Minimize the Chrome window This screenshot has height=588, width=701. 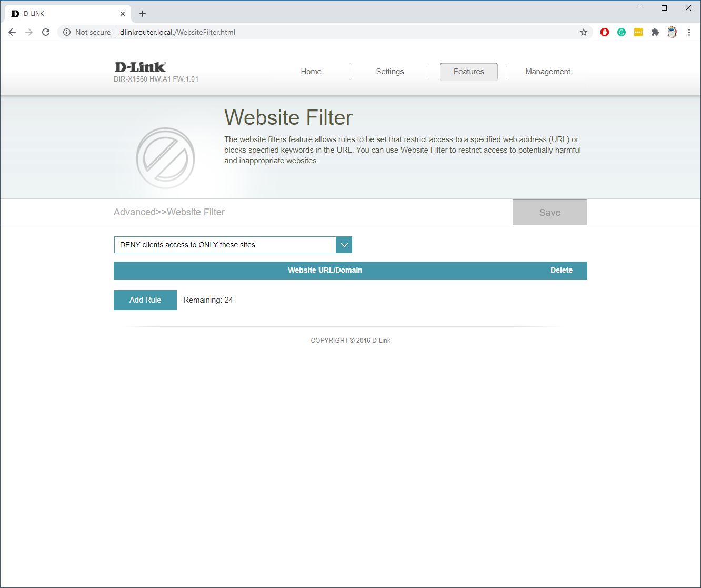pyautogui.click(x=640, y=8)
